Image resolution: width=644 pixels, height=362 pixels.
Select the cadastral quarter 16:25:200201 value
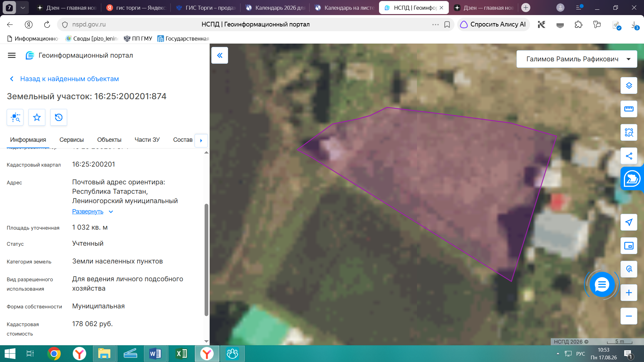(x=94, y=164)
